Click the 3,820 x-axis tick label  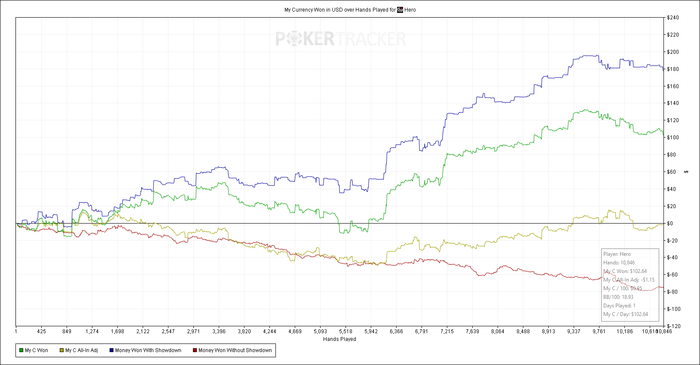(244, 332)
